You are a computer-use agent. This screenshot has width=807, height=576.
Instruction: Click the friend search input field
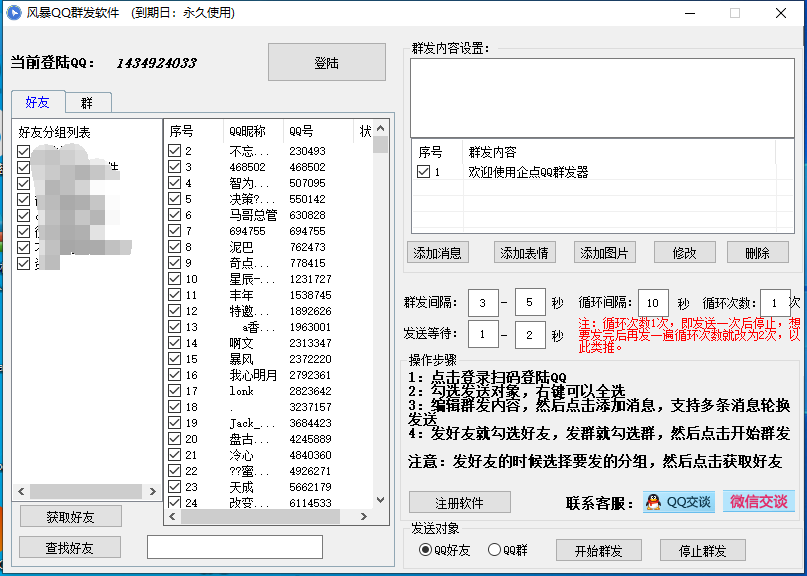tap(235, 547)
